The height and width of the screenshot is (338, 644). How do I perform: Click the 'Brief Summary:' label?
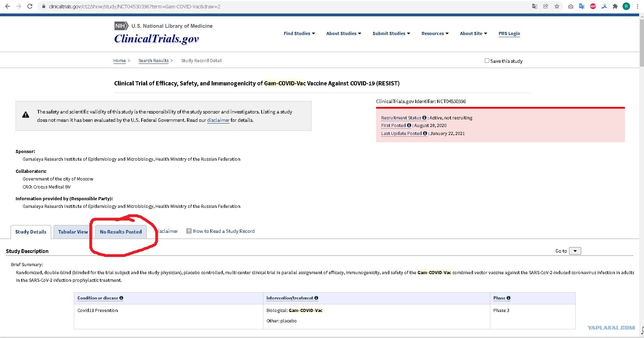(27, 265)
